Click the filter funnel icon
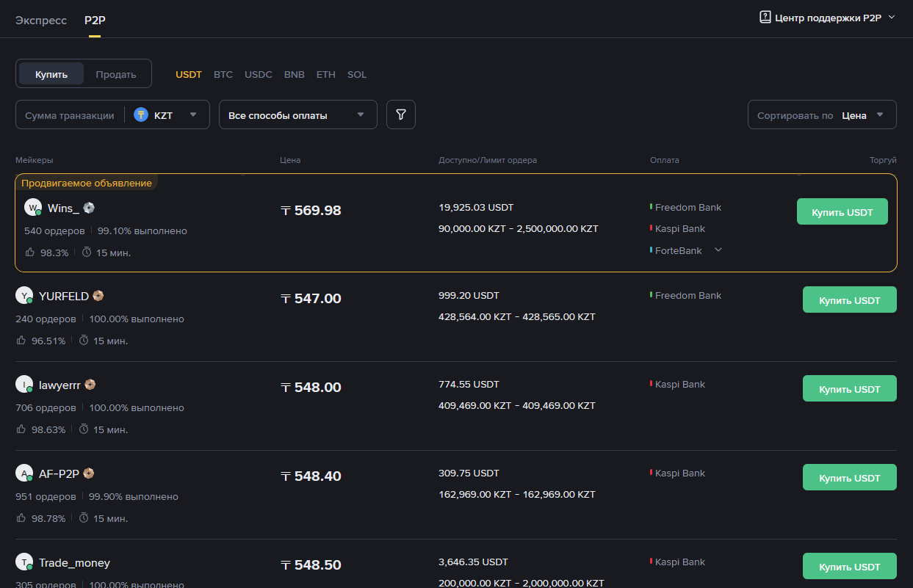The image size is (913, 588). click(x=401, y=115)
